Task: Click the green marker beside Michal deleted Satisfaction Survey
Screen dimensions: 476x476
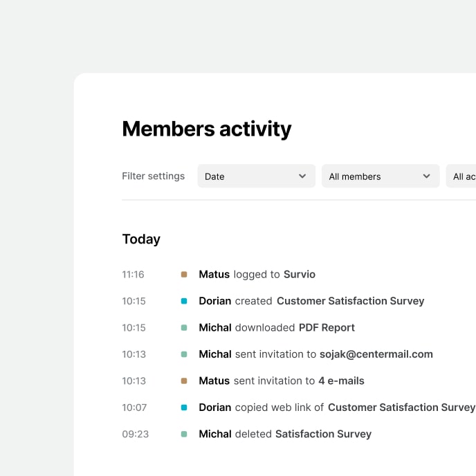Action: click(184, 434)
